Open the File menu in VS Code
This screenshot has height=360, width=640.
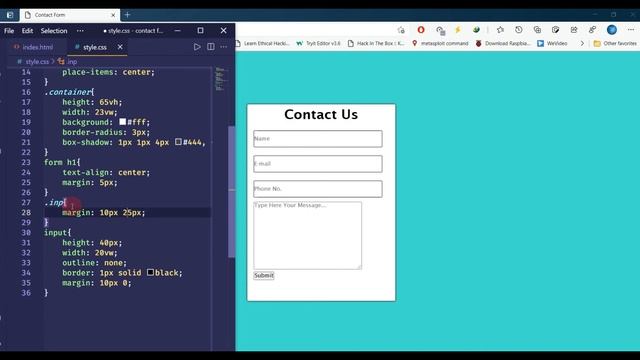point(9,31)
